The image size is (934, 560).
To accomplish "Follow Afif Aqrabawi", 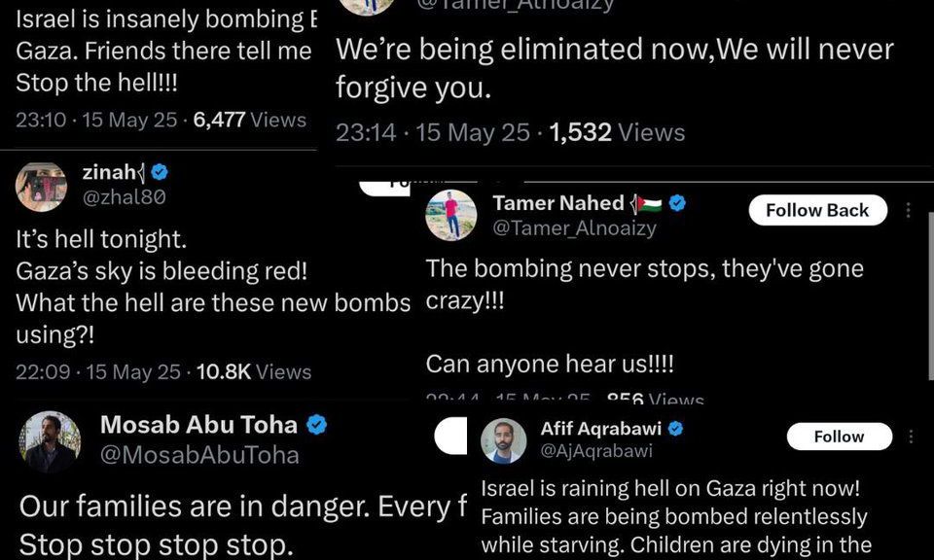I will coord(839,437).
